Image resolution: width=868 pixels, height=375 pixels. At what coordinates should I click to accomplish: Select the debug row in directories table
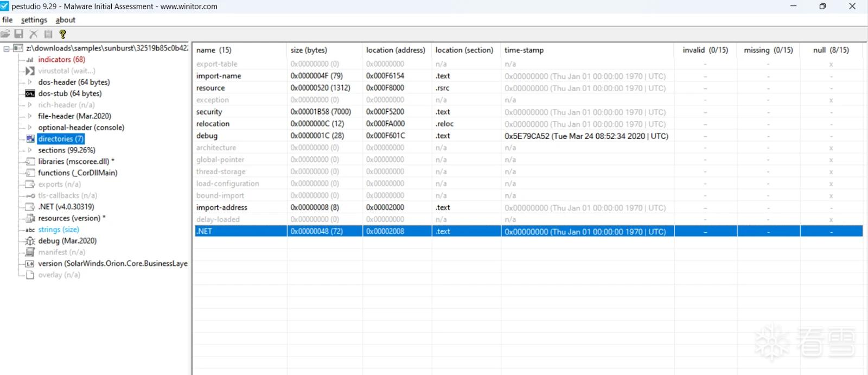[x=529, y=136]
